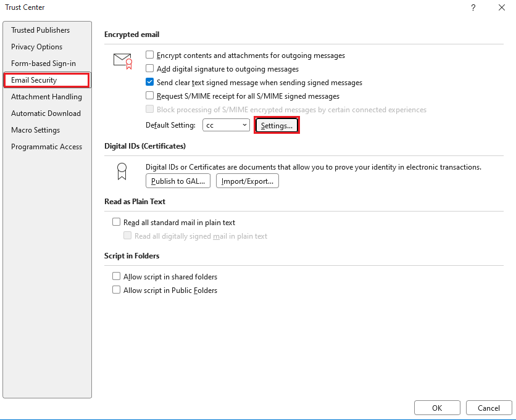
Task: Click the Digital IDs certificate ribbon icon
Action: click(122, 171)
